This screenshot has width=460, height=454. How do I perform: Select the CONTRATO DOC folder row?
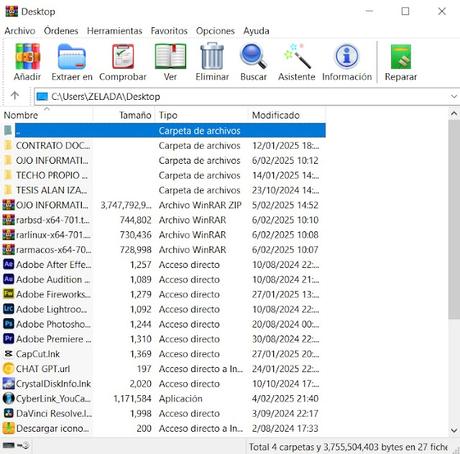(164, 145)
